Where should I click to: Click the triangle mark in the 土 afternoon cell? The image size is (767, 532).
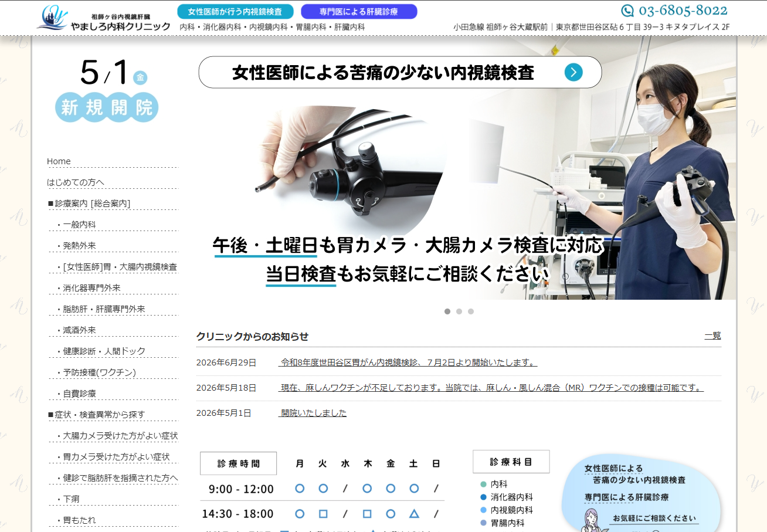[414, 514]
